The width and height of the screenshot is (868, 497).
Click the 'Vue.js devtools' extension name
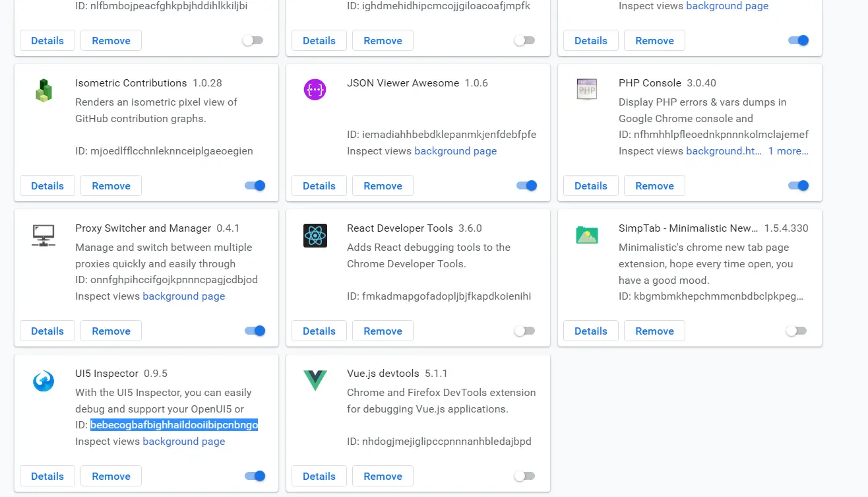(x=383, y=374)
